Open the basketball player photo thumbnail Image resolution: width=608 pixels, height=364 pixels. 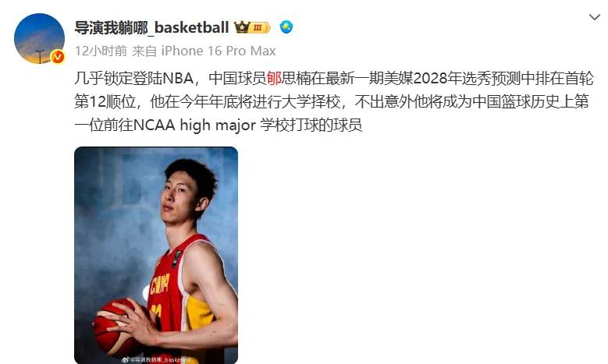[x=156, y=255]
